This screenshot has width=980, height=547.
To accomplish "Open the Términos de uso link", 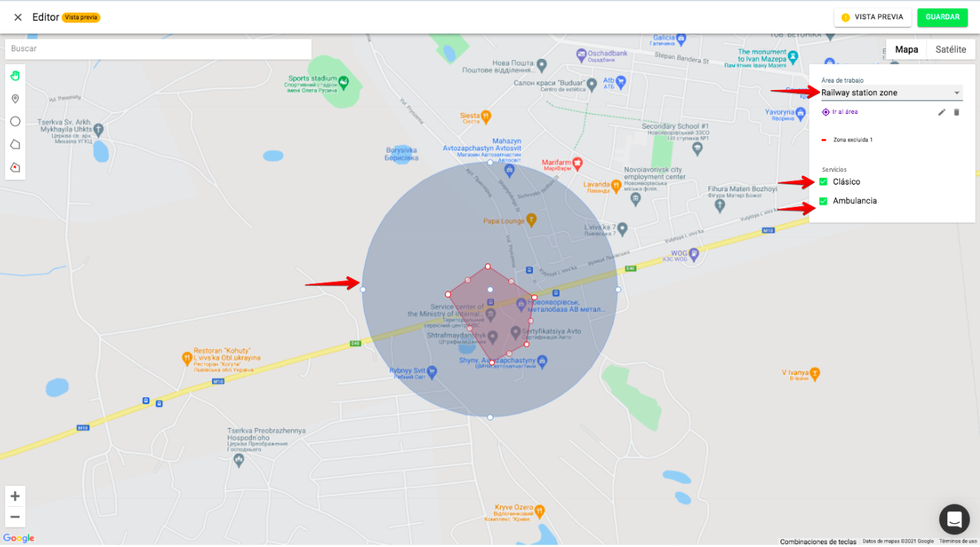I will 958,541.
